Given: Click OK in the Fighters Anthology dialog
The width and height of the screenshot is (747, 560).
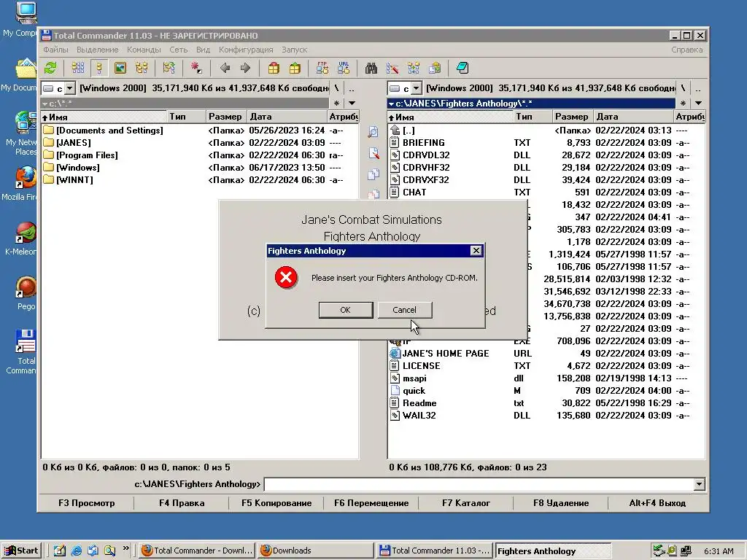Looking at the screenshot, I should [x=345, y=310].
